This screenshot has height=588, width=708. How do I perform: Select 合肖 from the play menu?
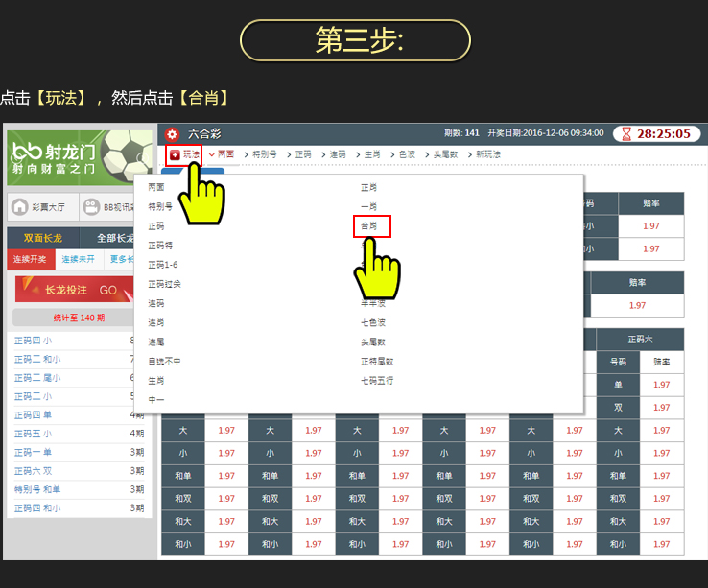[370, 226]
